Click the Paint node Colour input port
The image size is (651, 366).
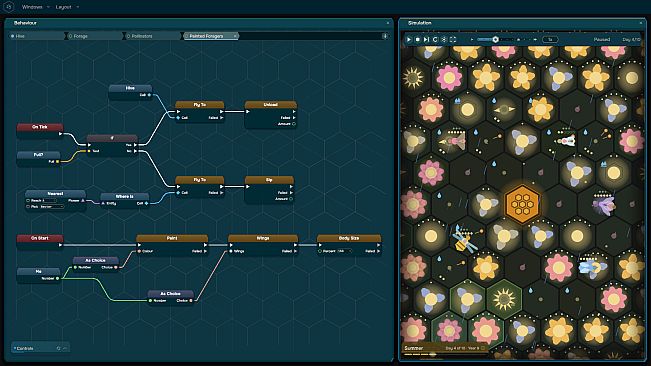coord(139,251)
